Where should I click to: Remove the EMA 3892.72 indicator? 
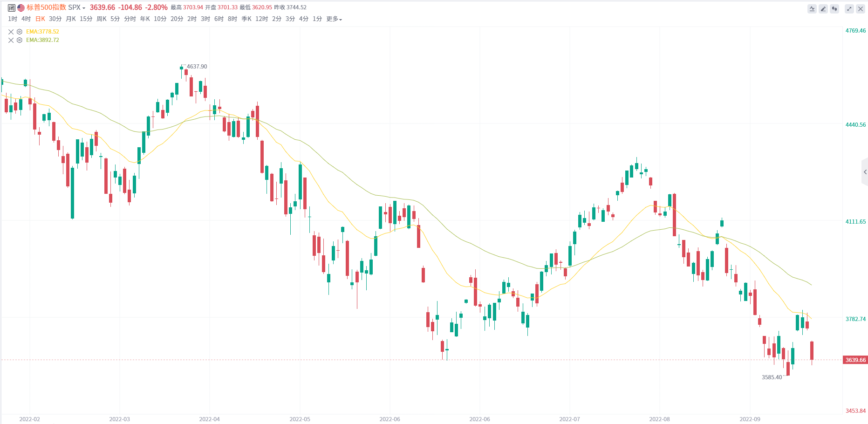coord(11,40)
